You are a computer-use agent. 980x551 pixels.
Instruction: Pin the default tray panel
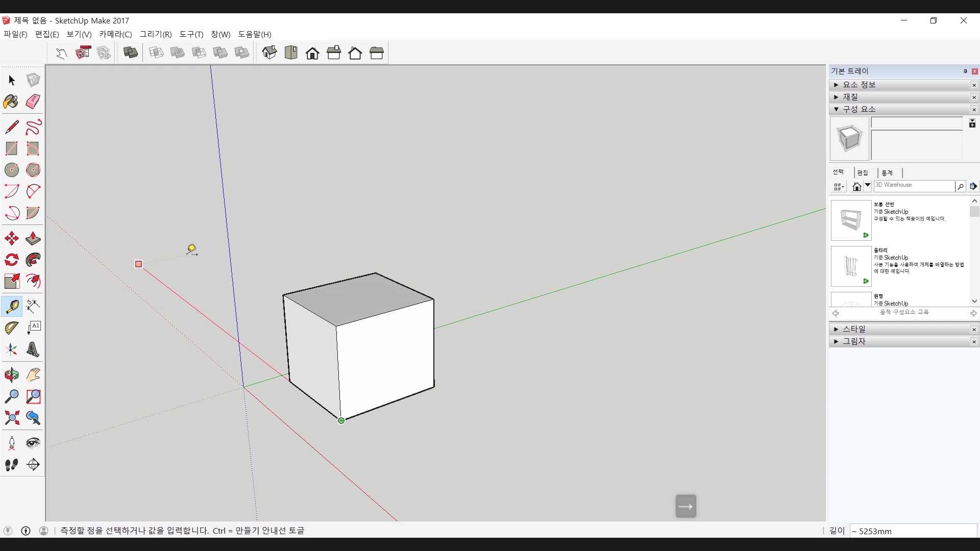[965, 71]
